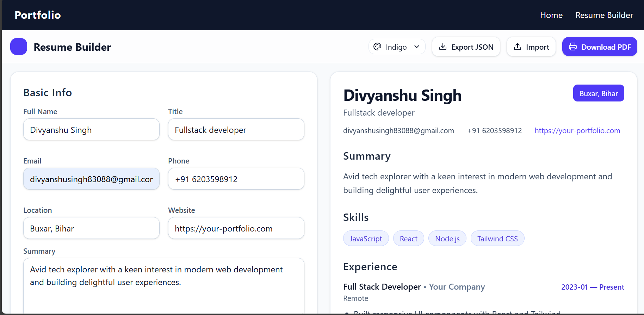Edit the Phone number field
Viewport: 644px width, 315px height.
[x=236, y=179]
